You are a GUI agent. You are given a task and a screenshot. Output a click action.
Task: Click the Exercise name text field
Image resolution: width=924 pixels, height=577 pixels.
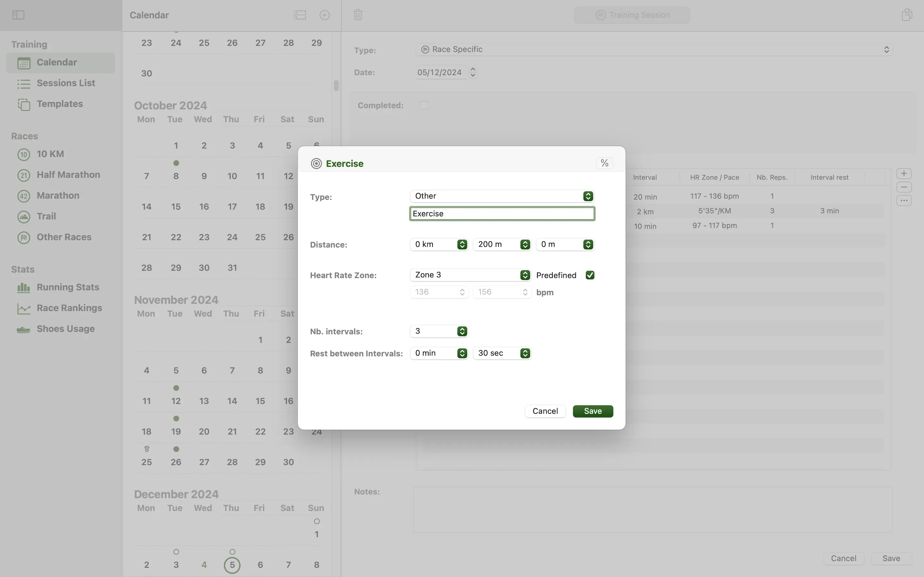(x=501, y=214)
